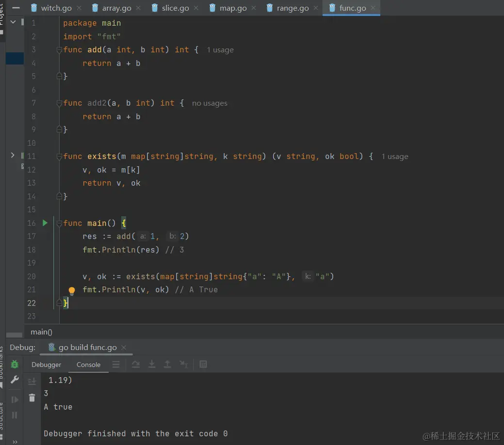The height and width of the screenshot is (445, 504).
Task: Hide Project panel with minus icon
Action: pyautogui.click(x=16, y=8)
